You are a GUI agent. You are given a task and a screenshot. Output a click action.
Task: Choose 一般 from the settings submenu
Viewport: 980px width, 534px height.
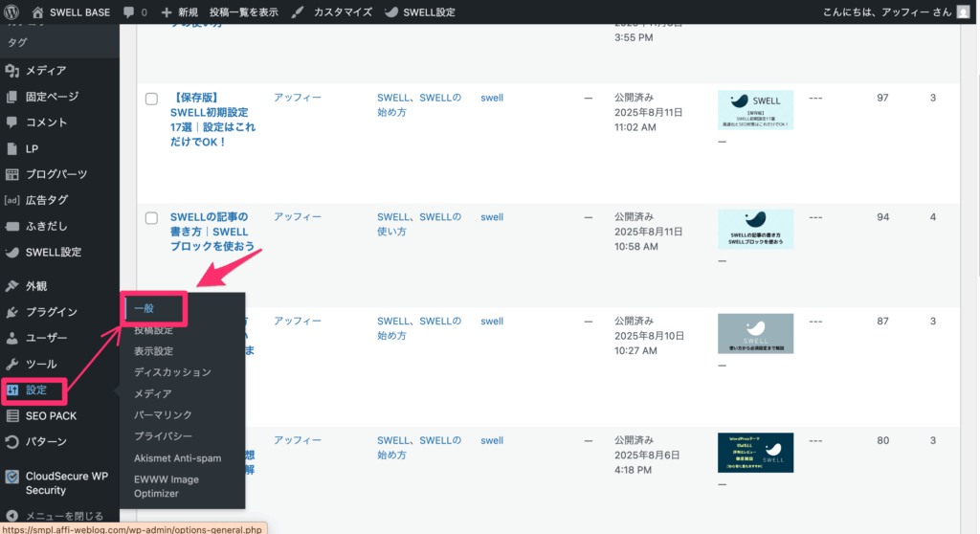pyautogui.click(x=145, y=308)
